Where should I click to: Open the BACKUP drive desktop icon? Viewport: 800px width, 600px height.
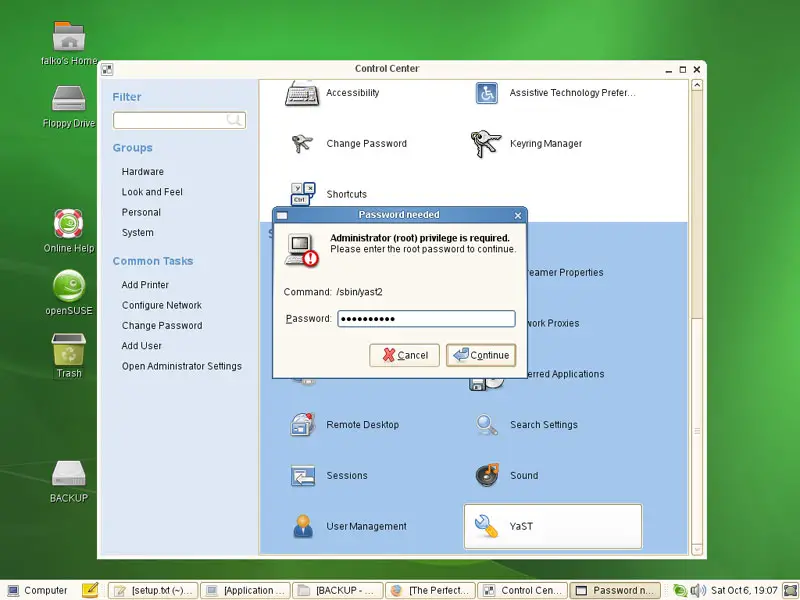click(x=69, y=474)
